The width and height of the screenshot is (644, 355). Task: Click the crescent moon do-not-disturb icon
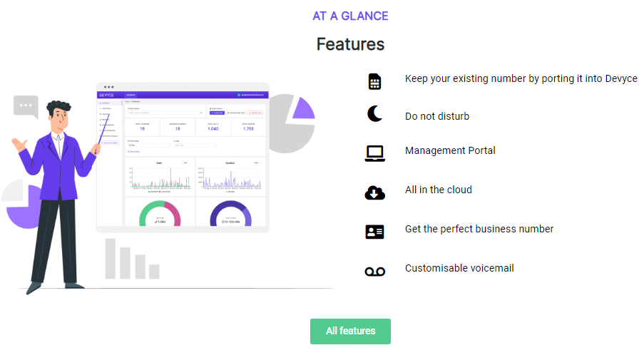click(374, 115)
